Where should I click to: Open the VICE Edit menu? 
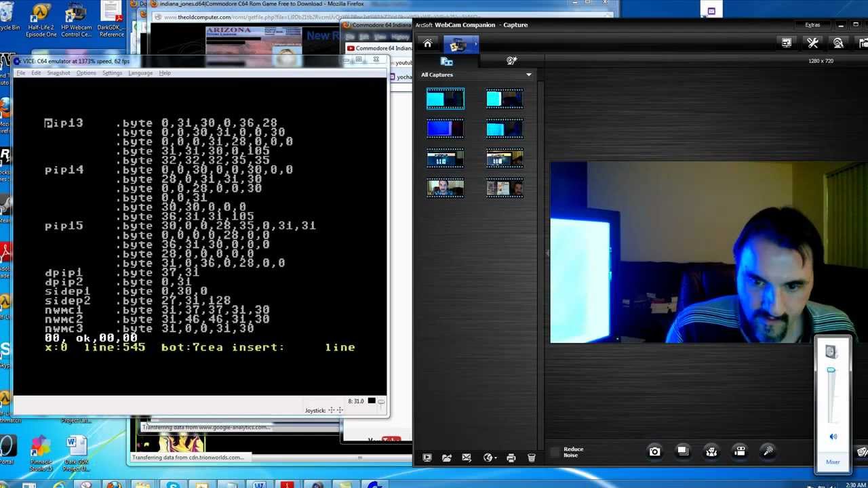[36, 73]
